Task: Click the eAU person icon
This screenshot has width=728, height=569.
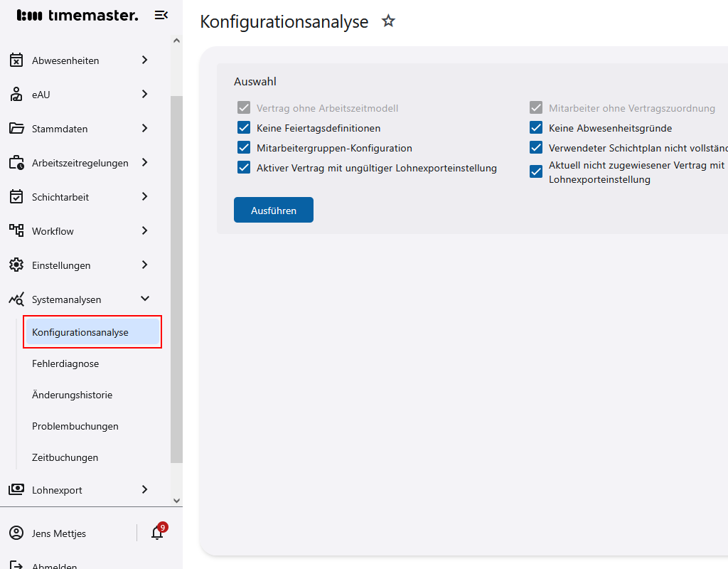Action: (16, 94)
